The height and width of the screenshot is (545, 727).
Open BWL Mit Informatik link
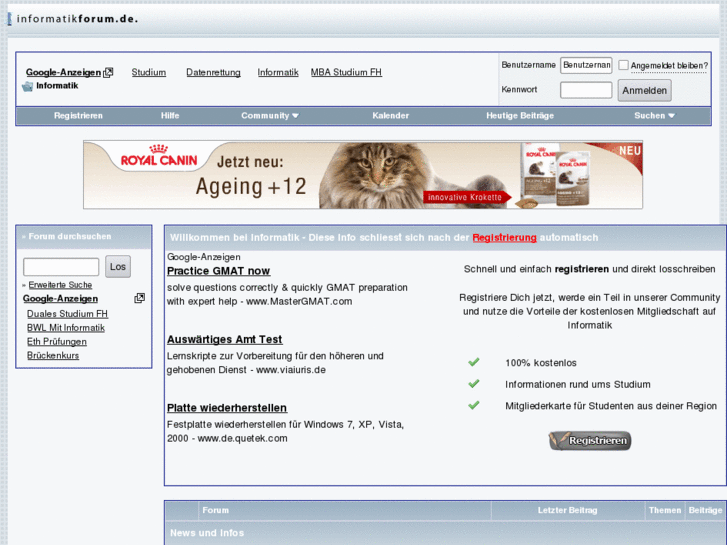click(x=66, y=328)
